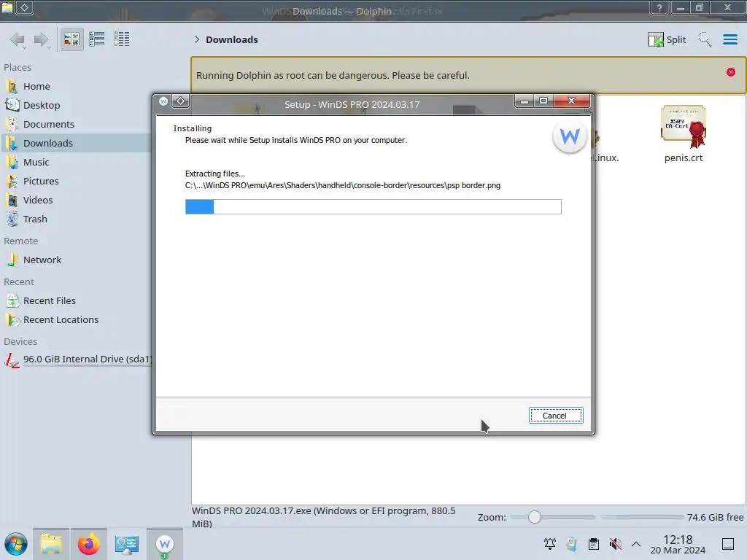
Task: Open the system settings taskbar entry
Action: [126, 544]
